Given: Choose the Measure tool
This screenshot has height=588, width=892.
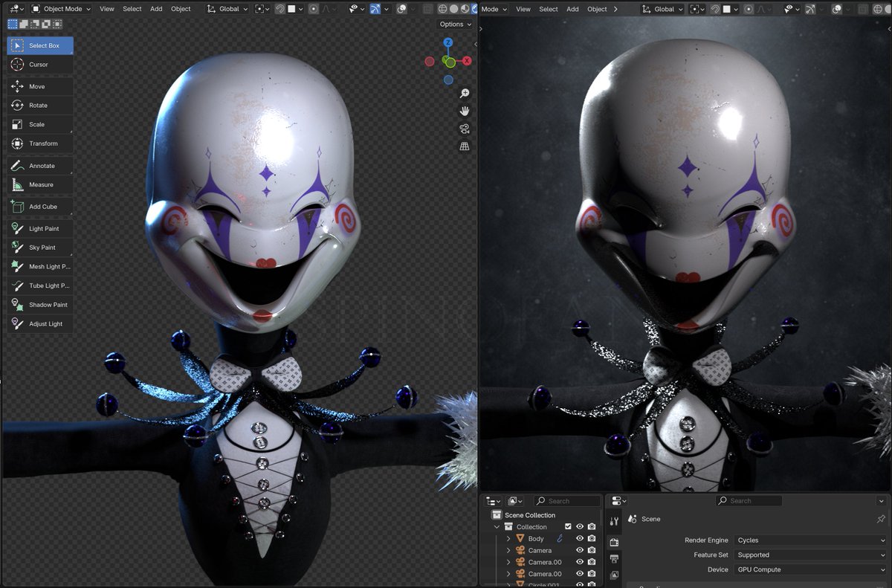Looking at the screenshot, I should 40,184.
